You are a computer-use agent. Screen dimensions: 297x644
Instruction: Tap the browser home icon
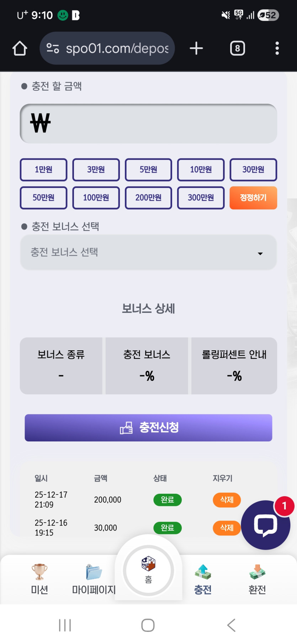20,48
